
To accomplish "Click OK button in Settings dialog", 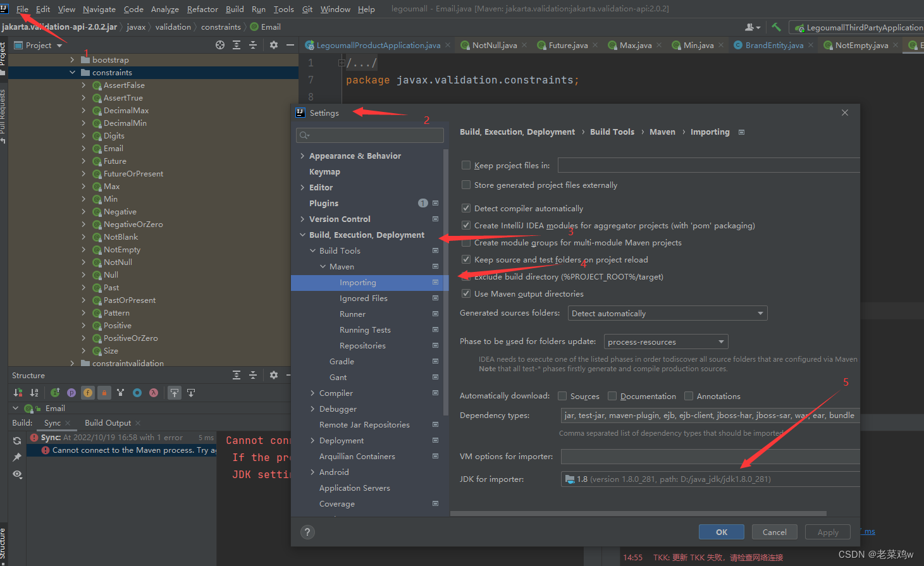I will coord(722,532).
